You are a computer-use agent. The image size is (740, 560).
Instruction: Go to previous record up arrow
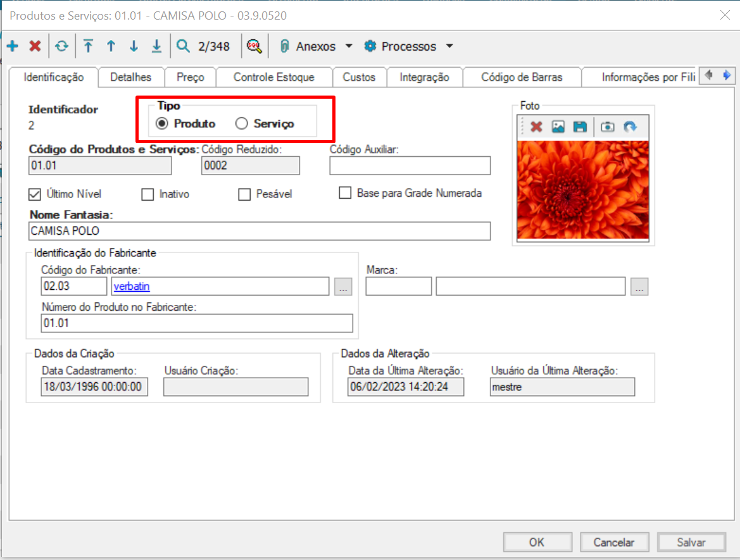click(111, 46)
